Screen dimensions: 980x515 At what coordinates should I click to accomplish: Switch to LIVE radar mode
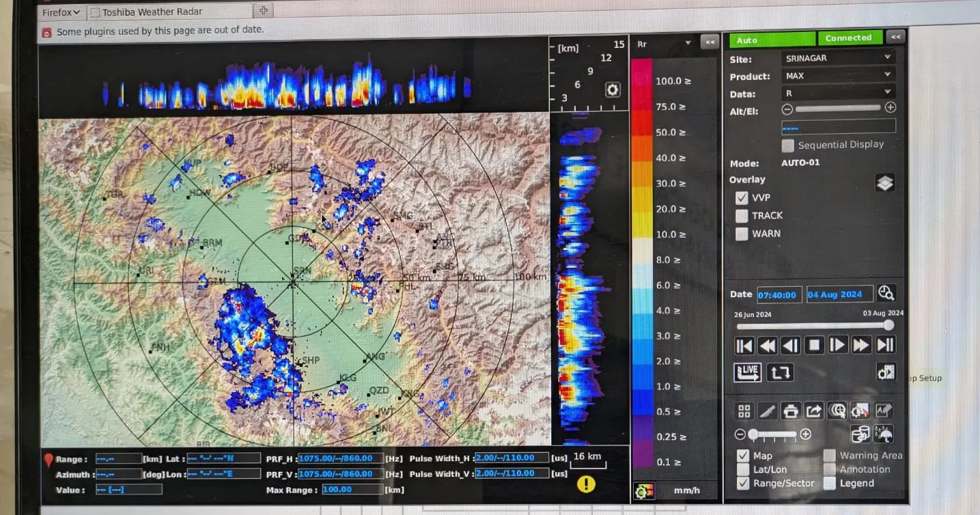tap(747, 372)
